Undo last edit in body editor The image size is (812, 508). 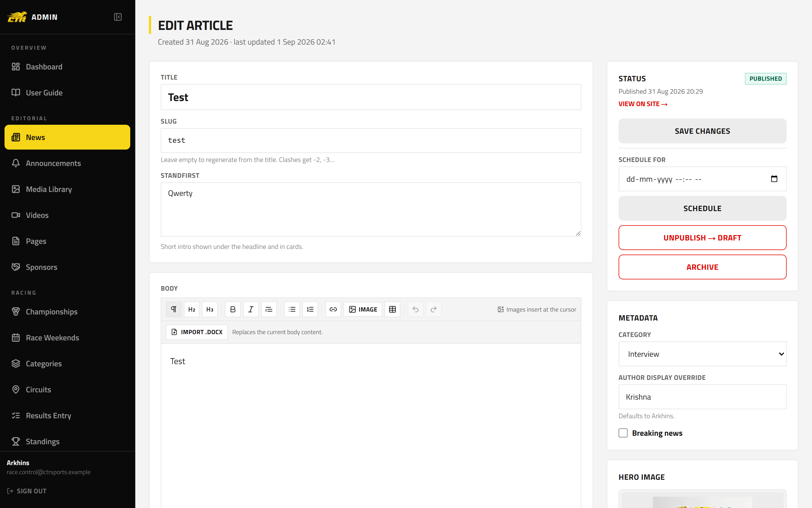415,309
